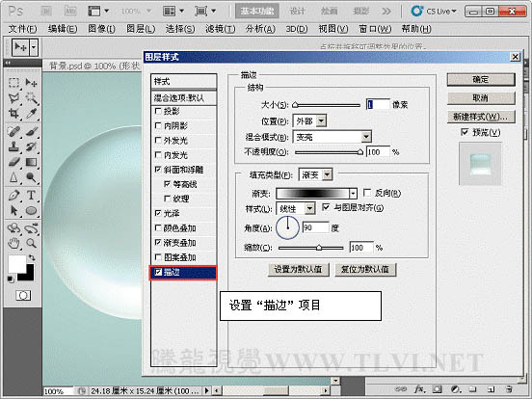Select the Zoom tool in toolbox

pos(31,243)
